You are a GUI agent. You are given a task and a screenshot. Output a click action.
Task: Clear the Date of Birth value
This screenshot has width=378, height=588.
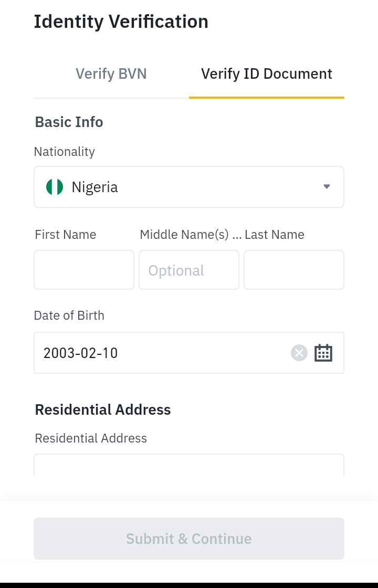pyautogui.click(x=299, y=353)
